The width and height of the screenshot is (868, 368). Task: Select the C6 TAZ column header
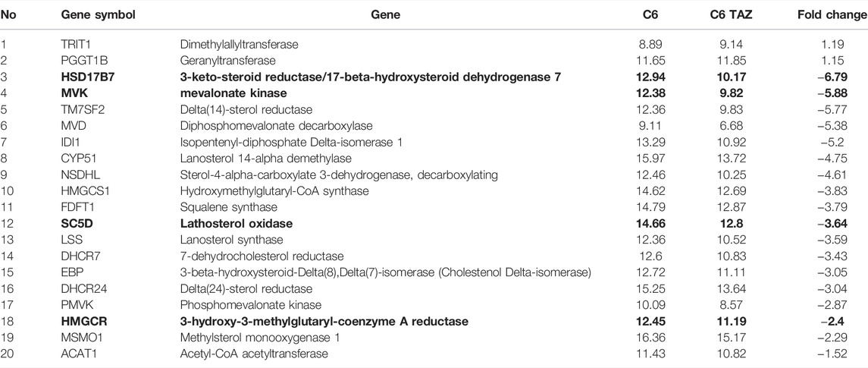731,15
